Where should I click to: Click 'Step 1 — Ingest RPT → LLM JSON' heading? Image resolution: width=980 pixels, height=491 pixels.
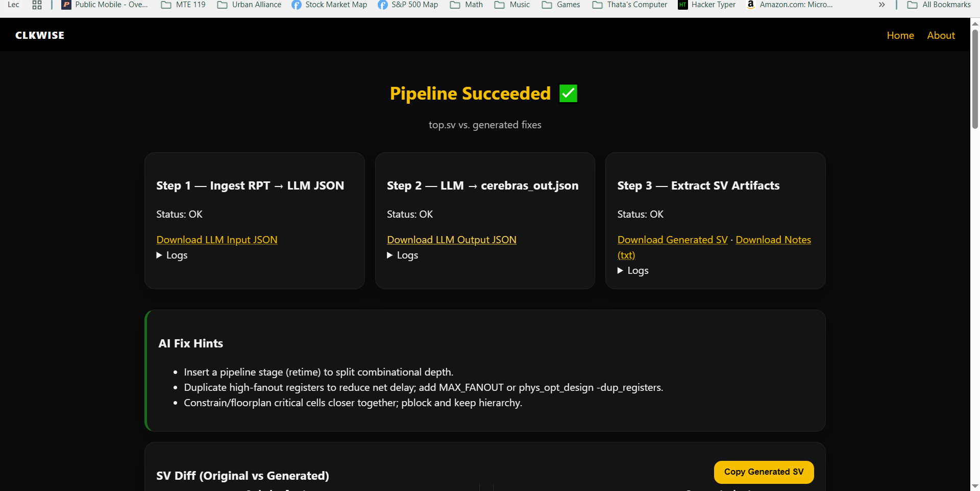[x=250, y=185]
